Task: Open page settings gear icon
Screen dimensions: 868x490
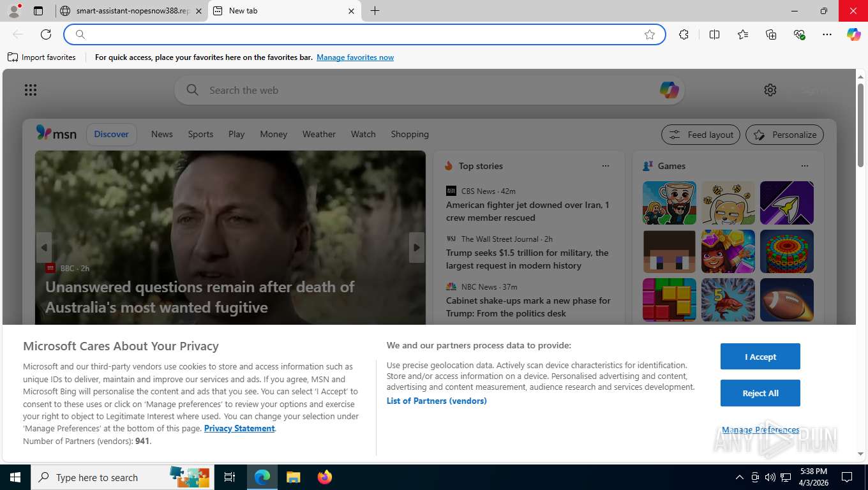Action: tap(770, 90)
